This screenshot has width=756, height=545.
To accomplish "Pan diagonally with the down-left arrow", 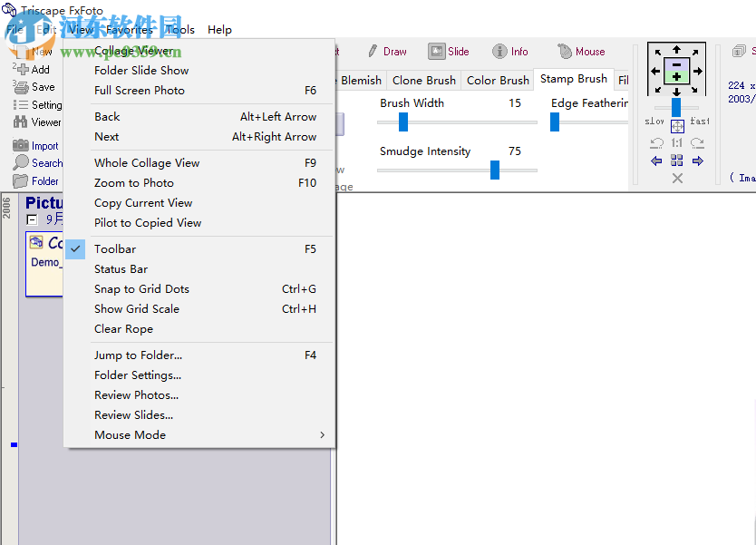I will [658, 90].
